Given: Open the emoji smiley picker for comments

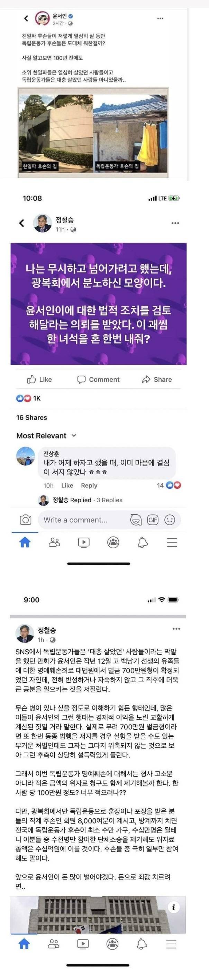Looking at the screenshot, I should pos(170,520).
